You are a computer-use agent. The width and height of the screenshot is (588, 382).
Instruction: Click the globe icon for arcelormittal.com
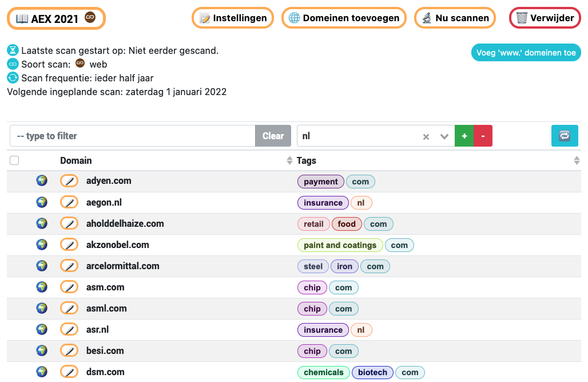point(42,266)
